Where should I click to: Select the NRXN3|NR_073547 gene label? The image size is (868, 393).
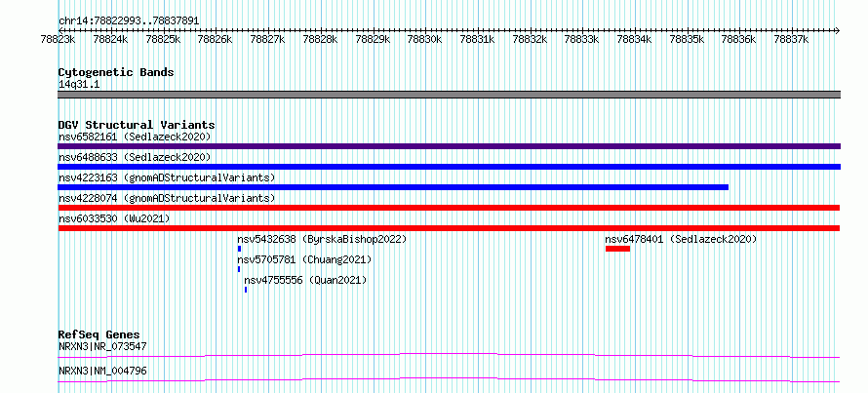tap(102, 347)
